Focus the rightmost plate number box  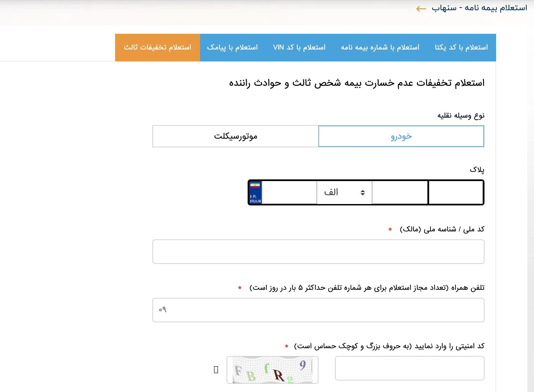point(455,192)
